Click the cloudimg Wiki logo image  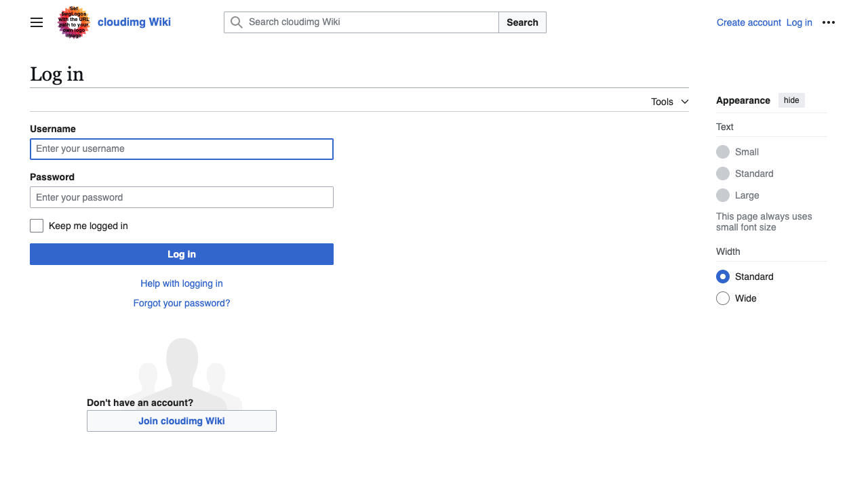click(74, 22)
